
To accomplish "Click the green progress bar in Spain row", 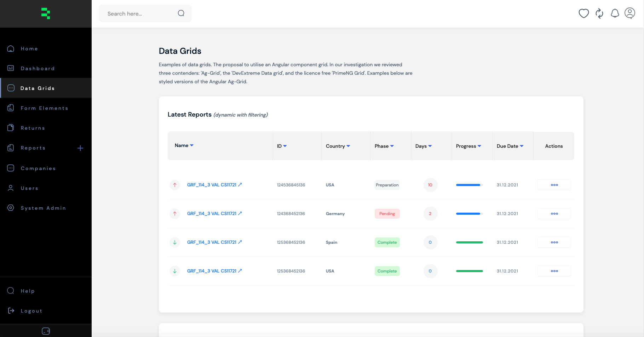I will pos(470,242).
